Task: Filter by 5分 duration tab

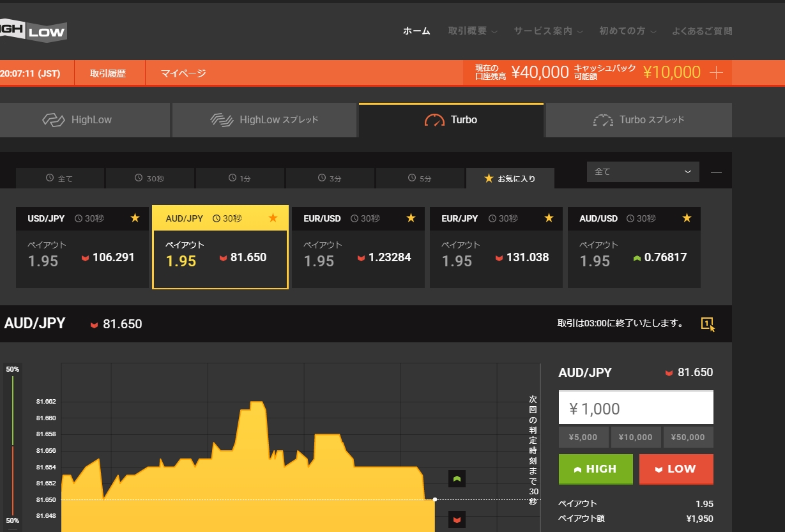Action: (x=420, y=179)
